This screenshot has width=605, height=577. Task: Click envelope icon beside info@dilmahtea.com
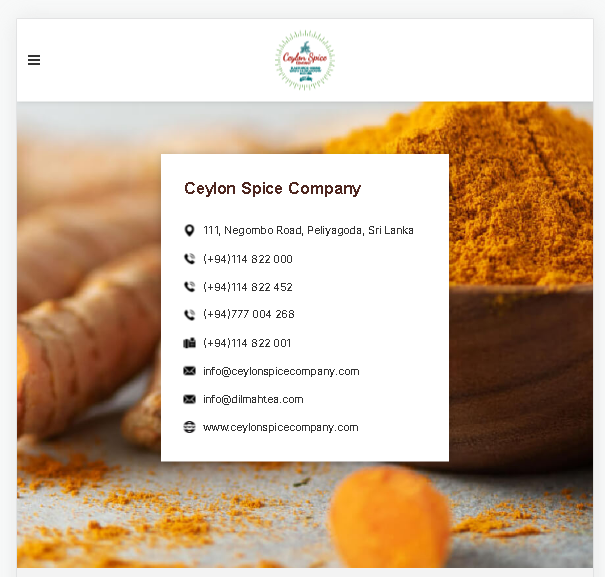(189, 399)
